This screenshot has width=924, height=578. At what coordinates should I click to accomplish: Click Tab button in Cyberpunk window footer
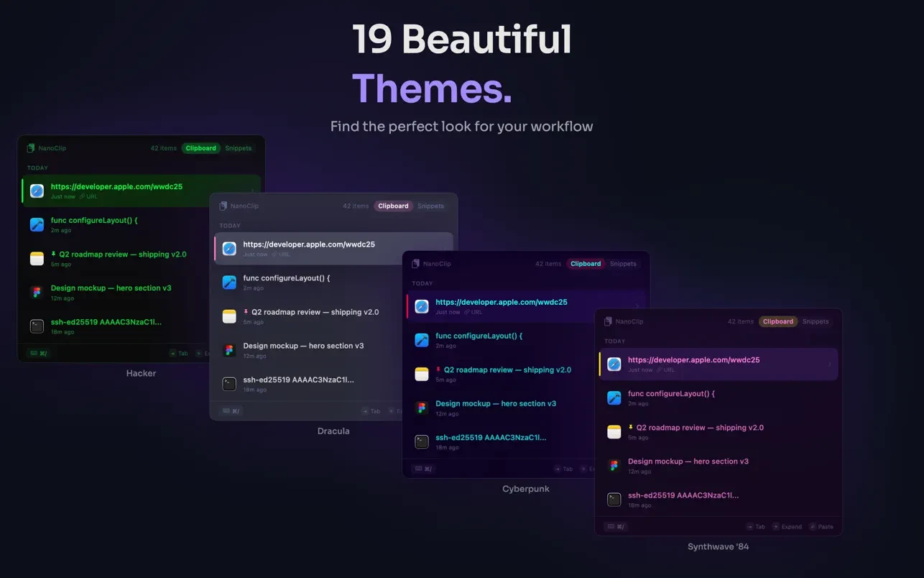pos(563,469)
